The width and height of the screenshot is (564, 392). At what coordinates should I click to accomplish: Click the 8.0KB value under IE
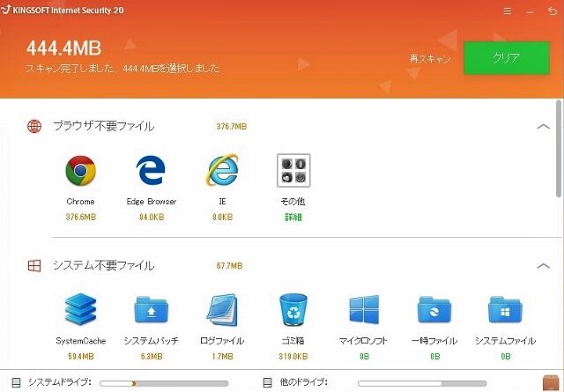(x=222, y=218)
